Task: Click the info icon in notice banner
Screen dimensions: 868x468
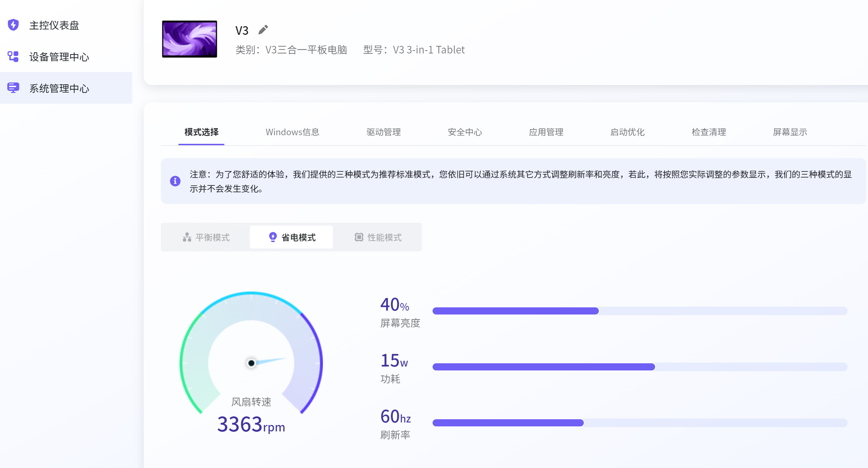Action: [x=175, y=181]
